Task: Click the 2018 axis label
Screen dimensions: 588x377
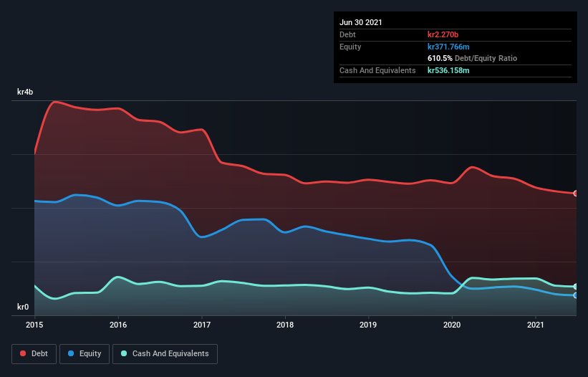Action: [x=285, y=325]
